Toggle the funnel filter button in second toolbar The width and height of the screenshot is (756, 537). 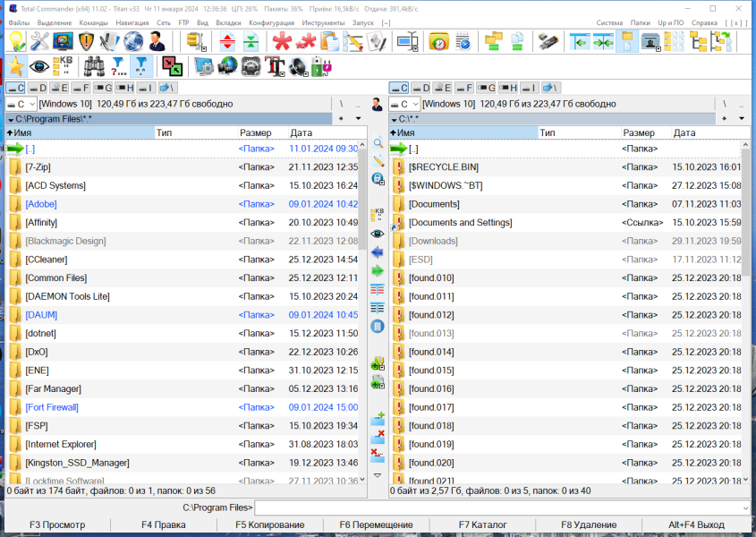coord(140,66)
